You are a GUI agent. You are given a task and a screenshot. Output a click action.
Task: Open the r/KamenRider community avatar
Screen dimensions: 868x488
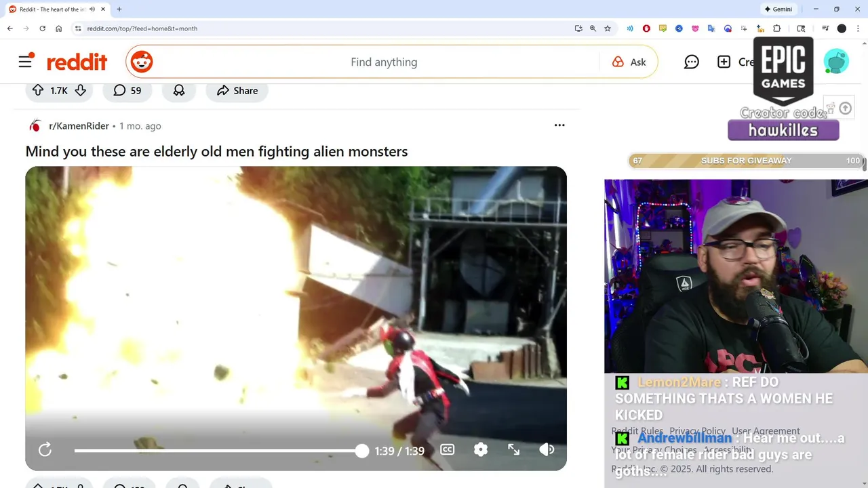[35, 126]
